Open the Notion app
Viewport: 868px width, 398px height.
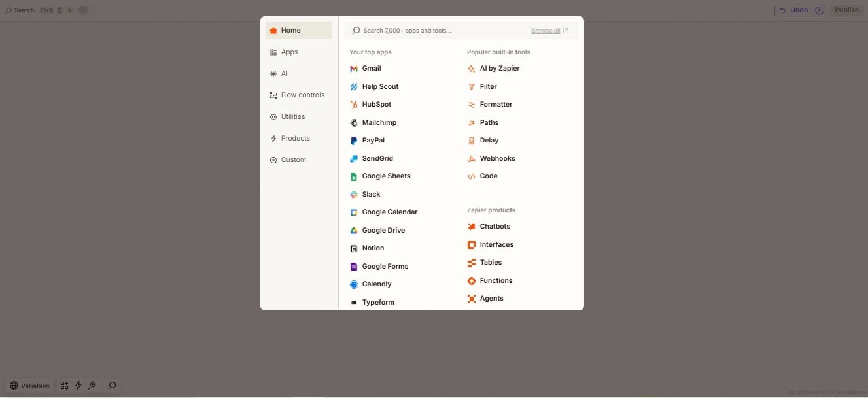372,248
